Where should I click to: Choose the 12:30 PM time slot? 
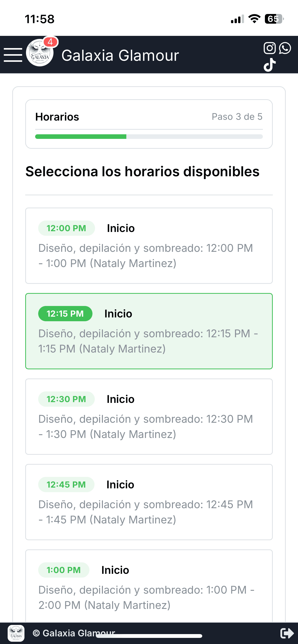(149, 416)
